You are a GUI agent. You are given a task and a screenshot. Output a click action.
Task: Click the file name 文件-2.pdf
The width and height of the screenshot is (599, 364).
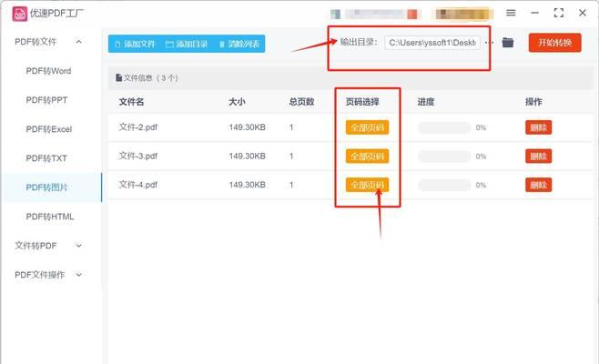137,127
